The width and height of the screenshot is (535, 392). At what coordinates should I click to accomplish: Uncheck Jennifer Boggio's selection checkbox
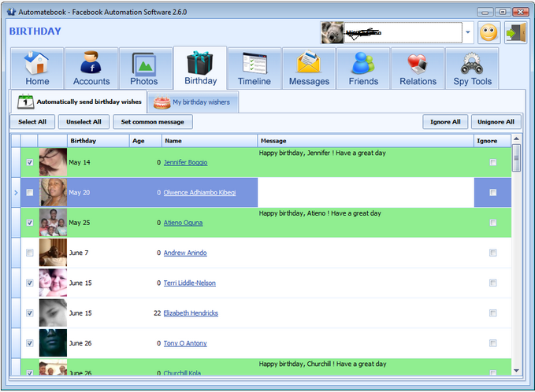pos(30,162)
